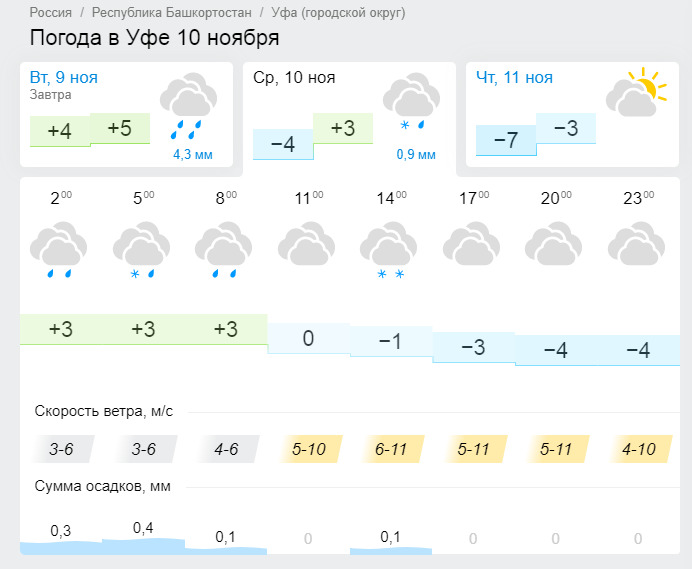The image size is (692, 569).
Task: Open the Tuesday 9 November forecast tab
Action: (126, 114)
